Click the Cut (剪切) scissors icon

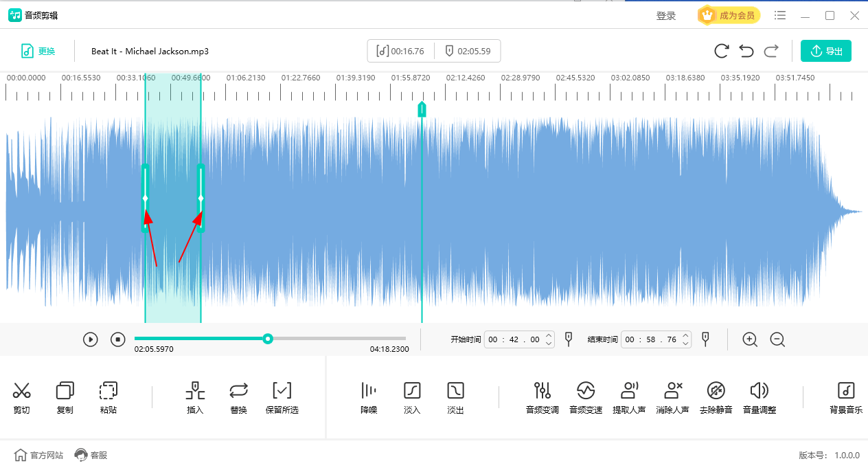point(22,391)
